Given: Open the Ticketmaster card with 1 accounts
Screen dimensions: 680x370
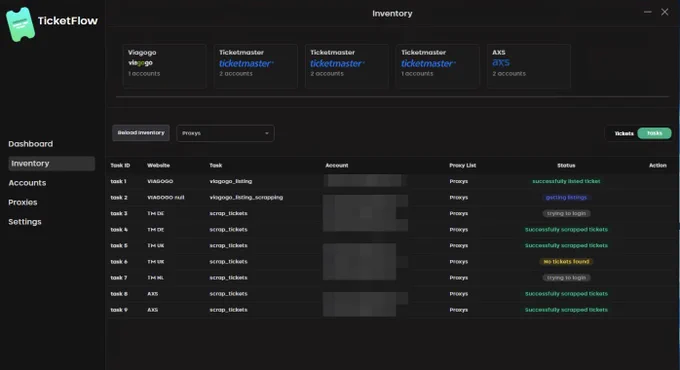Looking at the screenshot, I should click(x=438, y=66).
